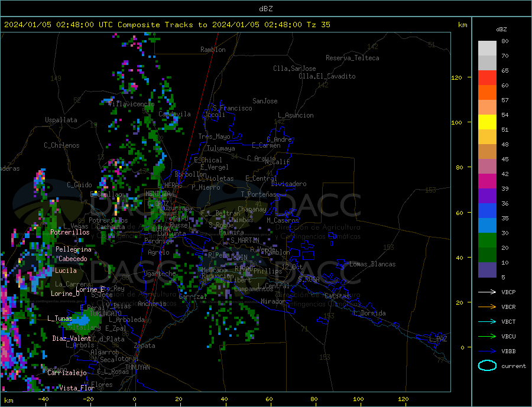Click the L_Asuncion map label
Screen dimensions: 532x407
pyautogui.click(x=296, y=115)
